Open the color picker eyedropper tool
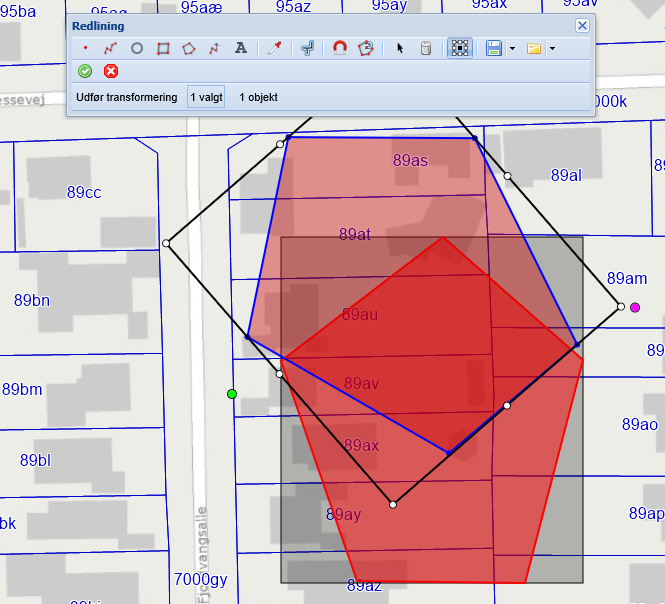Screen dimensions: 665x604 pos(273,48)
